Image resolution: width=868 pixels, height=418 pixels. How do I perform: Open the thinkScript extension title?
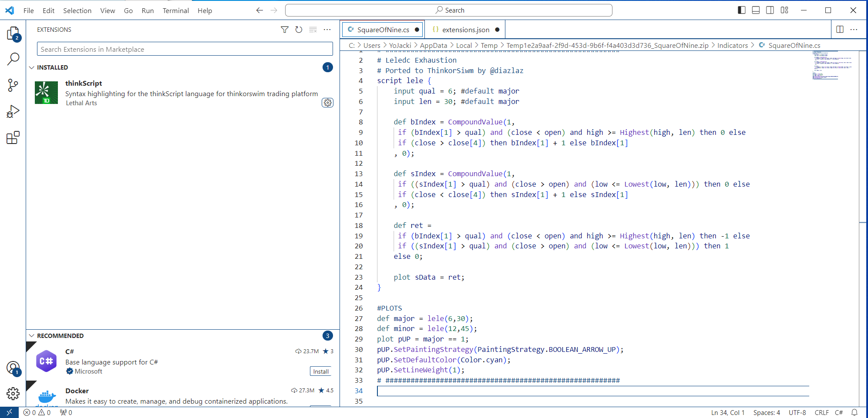point(84,83)
